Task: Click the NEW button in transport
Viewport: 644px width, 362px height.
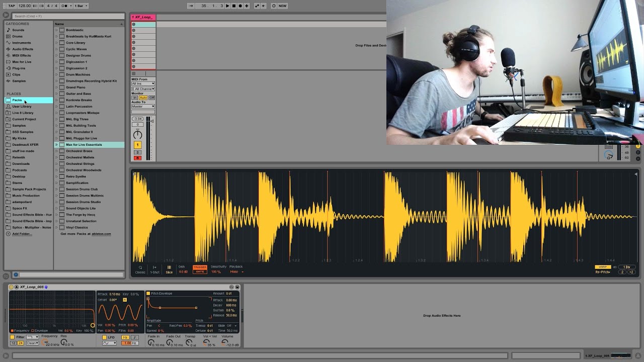Action: (x=282, y=6)
